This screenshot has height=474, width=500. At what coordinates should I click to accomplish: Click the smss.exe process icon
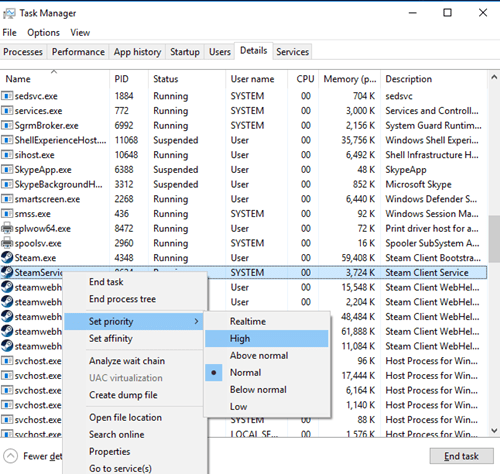coord(7,214)
